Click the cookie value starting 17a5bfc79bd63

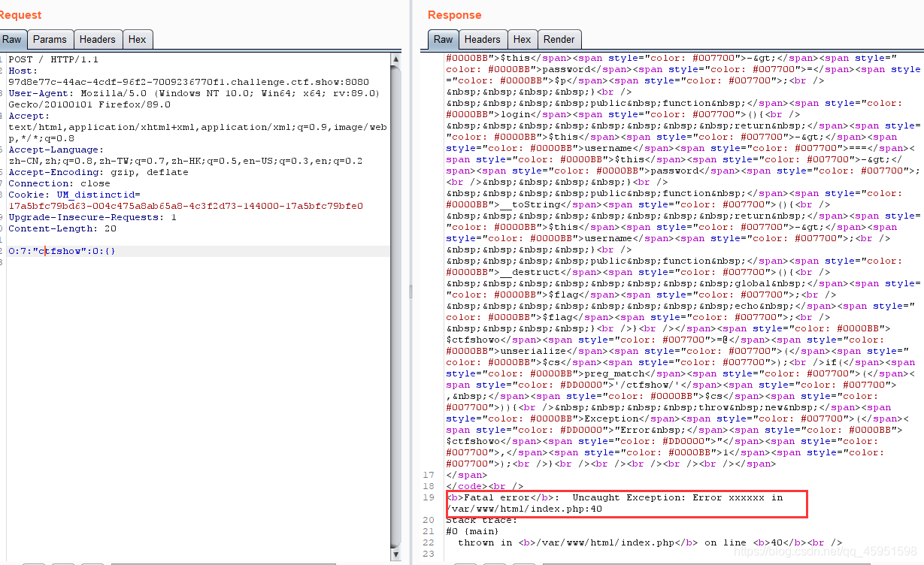click(x=186, y=206)
